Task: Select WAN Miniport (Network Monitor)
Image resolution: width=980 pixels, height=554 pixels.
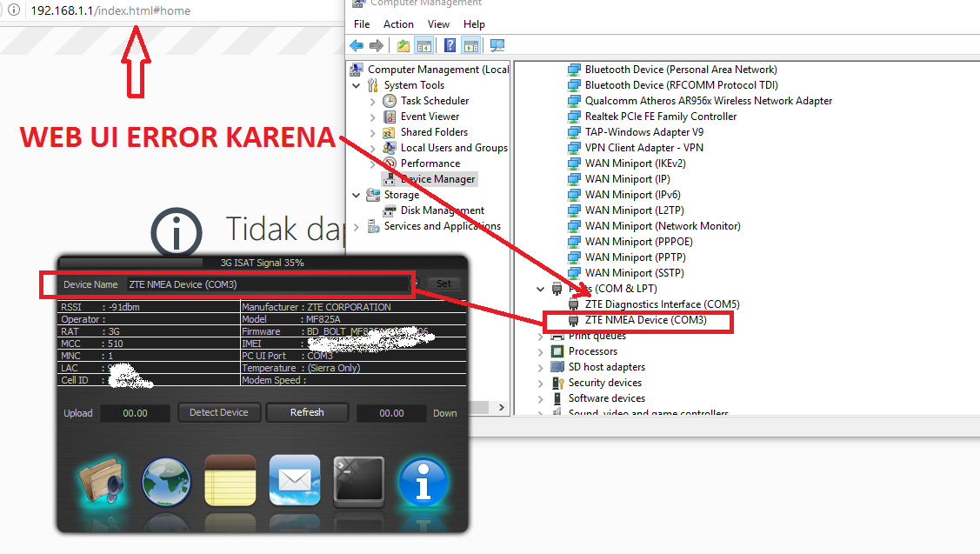Action: point(663,226)
